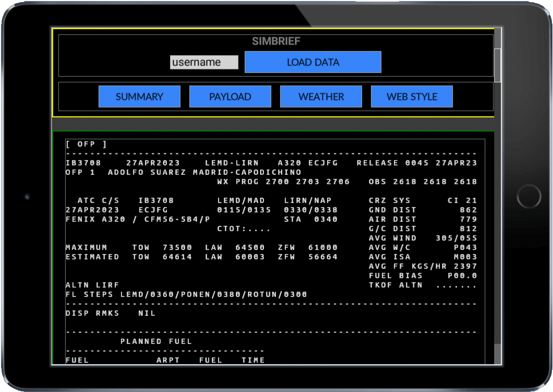The width and height of the screenshot is (553, 392).
Task: Show the WEATHER page
Action: tap(321, 97)
